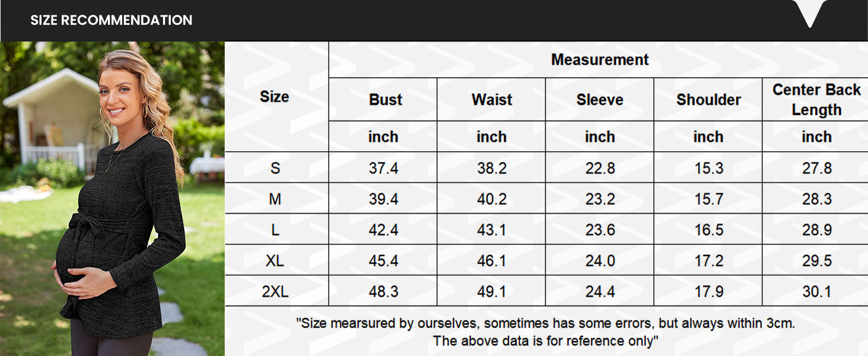Click the 30.1 length value for 2XL
This screenshot has width=868, height=356.
pos(816,291)
